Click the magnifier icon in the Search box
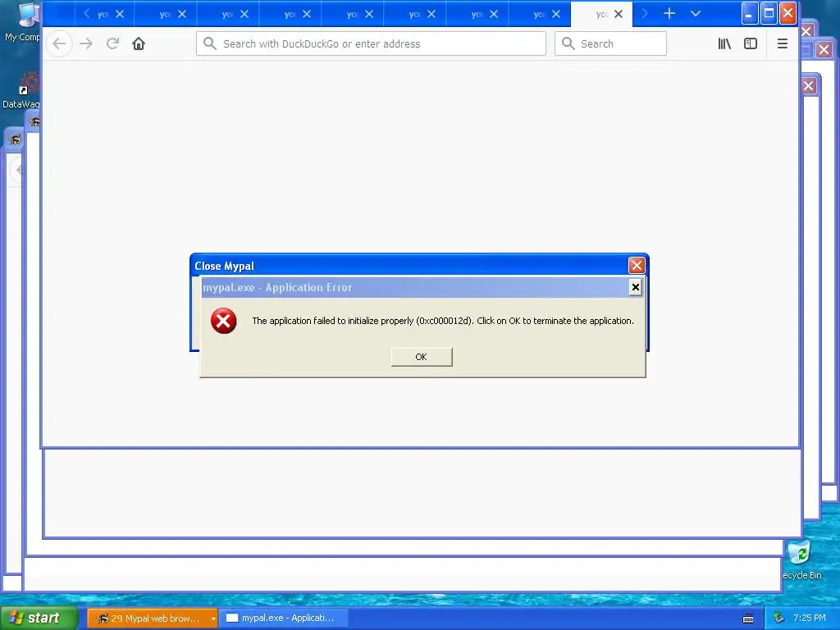 568,44
